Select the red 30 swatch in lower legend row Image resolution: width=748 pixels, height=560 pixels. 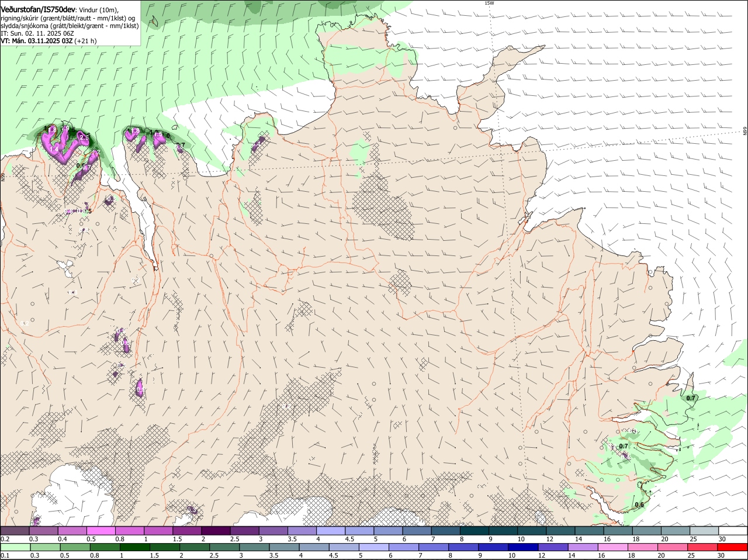(x=733, y=547)
